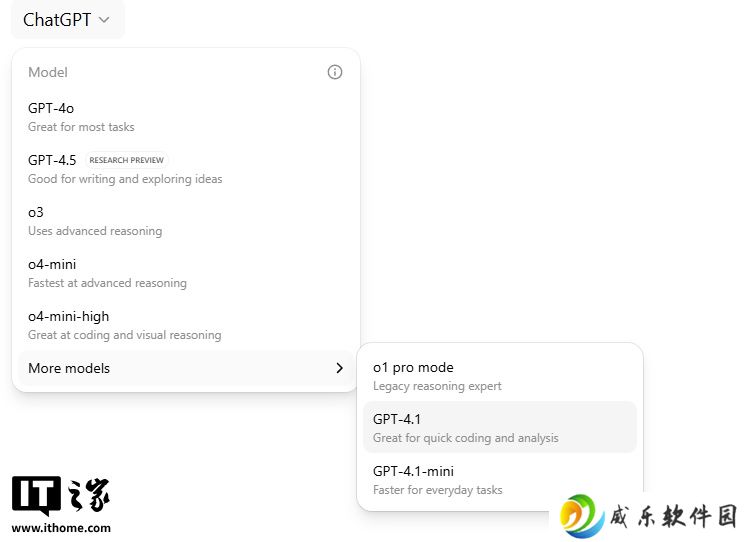The image size is (749, 542).
Task: Open the www.ithome.com link
Action: (x=61, y=528)
